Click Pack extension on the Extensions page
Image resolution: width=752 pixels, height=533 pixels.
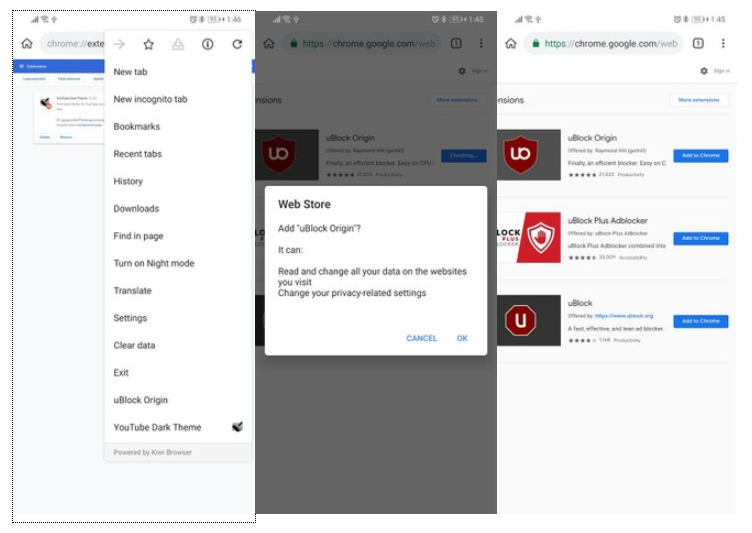tap(69, 79)
